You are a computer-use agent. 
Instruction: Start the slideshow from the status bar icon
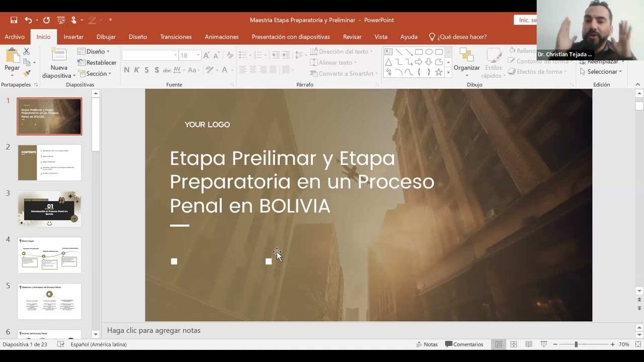pos(544,344)
